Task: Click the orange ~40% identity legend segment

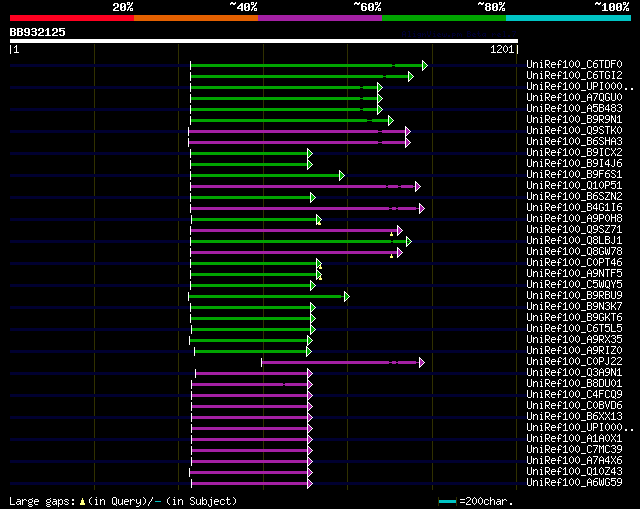Action: tap(196, 18)
